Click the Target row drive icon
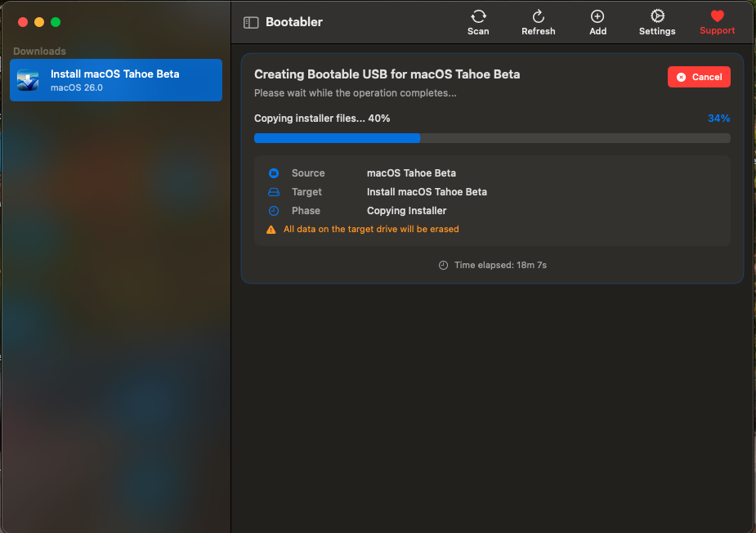Screen dimensions: 756x533 [273, 192]
